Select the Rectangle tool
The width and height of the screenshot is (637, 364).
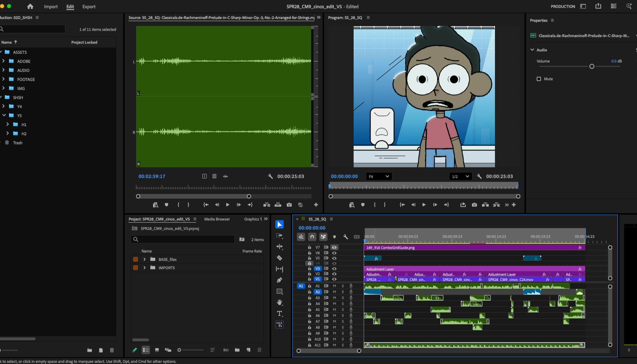pyautogui.click(x=280, y=291)
